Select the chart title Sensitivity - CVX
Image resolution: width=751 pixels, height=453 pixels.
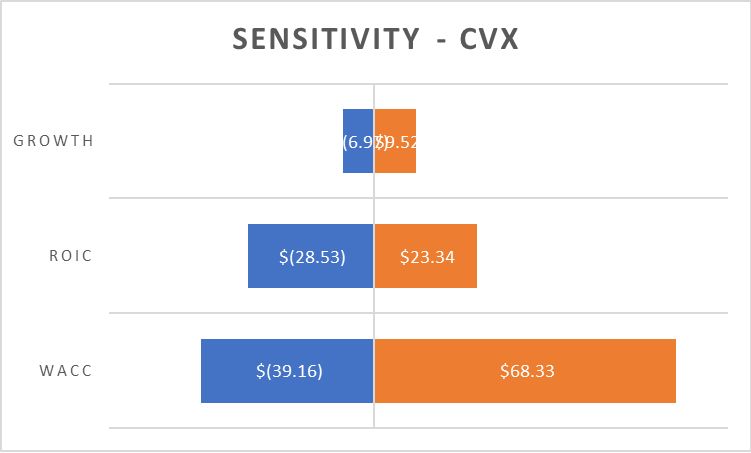[x=375, y=39]
